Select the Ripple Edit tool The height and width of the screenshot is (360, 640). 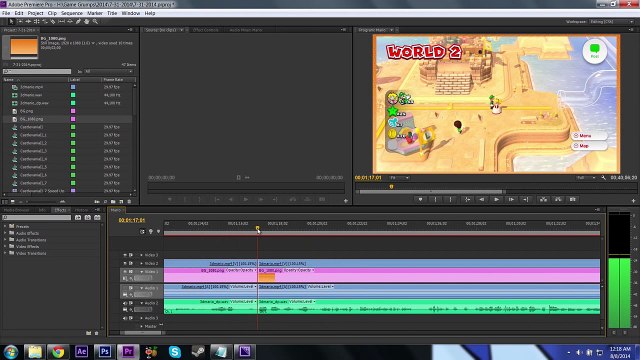[28, 22]
